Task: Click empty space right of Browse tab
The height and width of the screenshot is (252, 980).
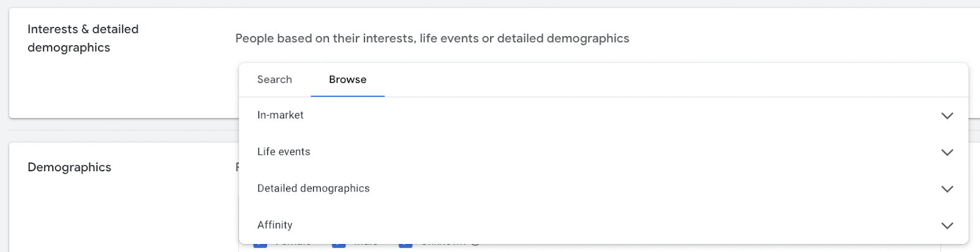Action: pyautogui.click(x=612, y=80)
